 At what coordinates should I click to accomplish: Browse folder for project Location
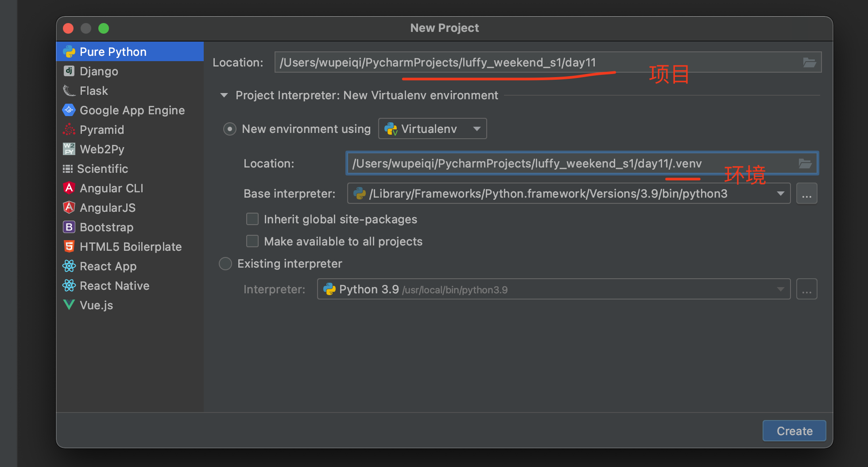tap(810, 62)
